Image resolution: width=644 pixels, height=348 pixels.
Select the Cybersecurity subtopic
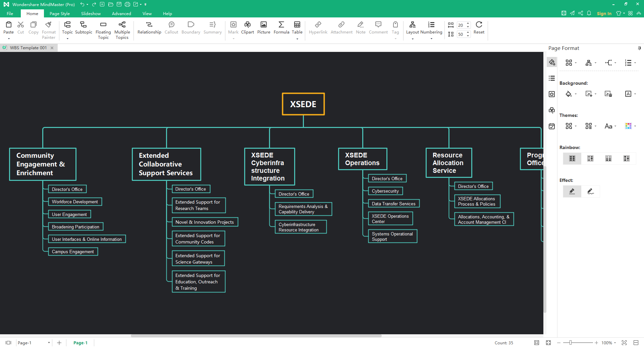pyautogui.click(x=385, y=191)
